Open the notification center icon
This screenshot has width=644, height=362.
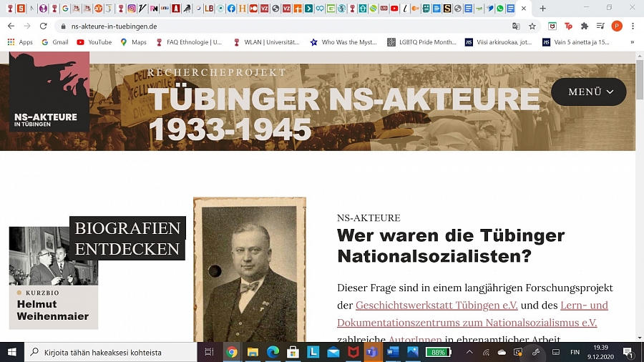(628, 352)
